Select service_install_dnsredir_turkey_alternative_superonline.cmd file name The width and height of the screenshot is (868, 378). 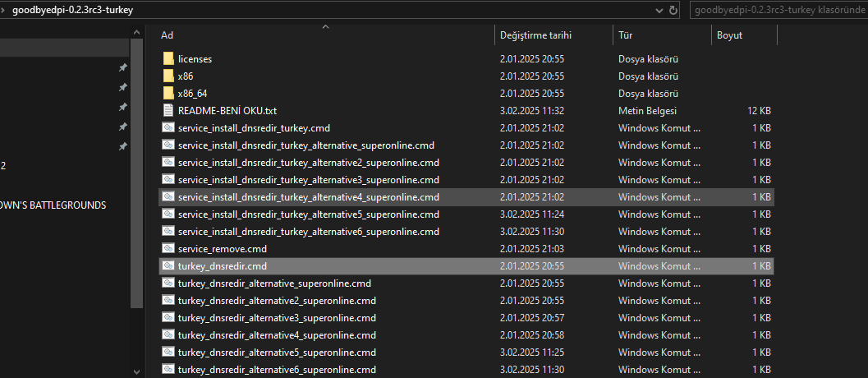tap(306, 145)
